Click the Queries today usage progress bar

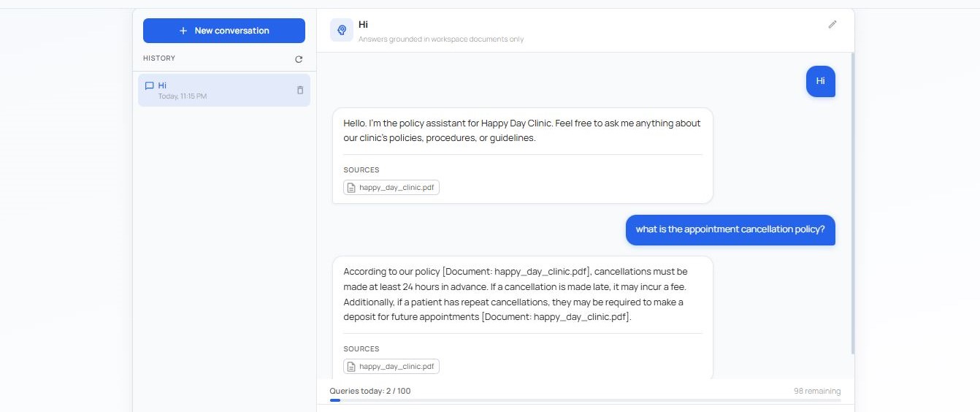pos(585,400)
